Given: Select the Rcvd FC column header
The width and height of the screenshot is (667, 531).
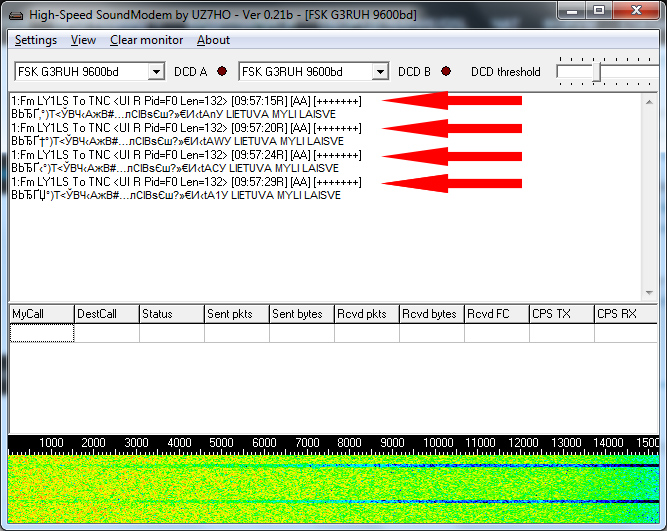Looking at the screenshot, I should 497,314.
